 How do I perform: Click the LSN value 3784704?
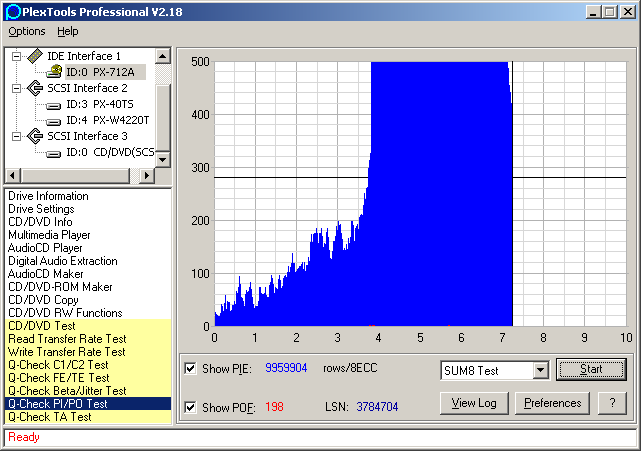377,407
